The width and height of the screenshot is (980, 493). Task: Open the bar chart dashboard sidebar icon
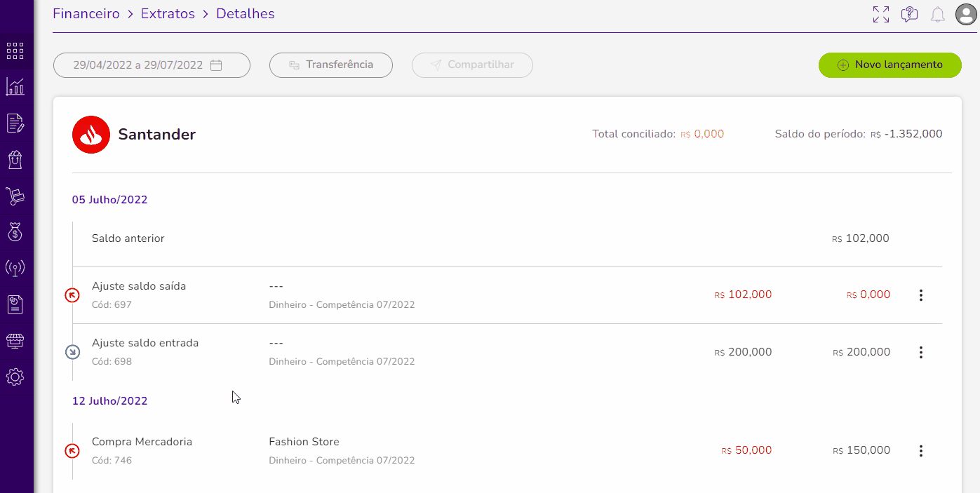tap(15, 86)
